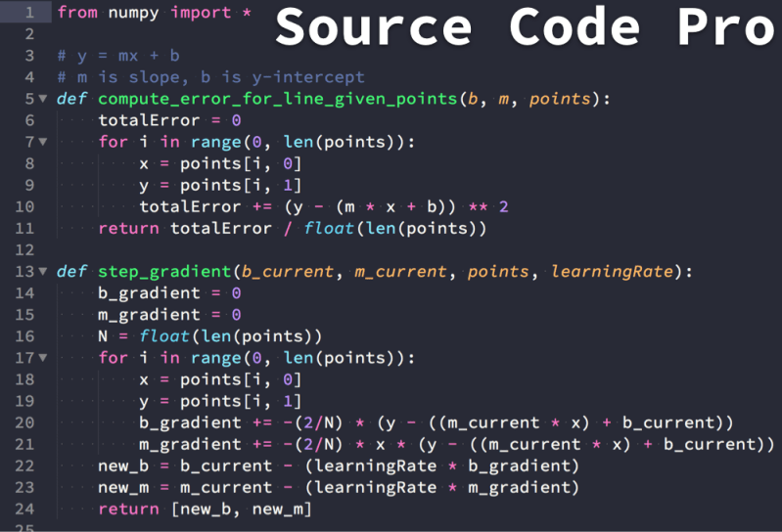Screen dimensions: 782x532
Task: Collapse step_gradient function fold arrow
Action: 43,272
